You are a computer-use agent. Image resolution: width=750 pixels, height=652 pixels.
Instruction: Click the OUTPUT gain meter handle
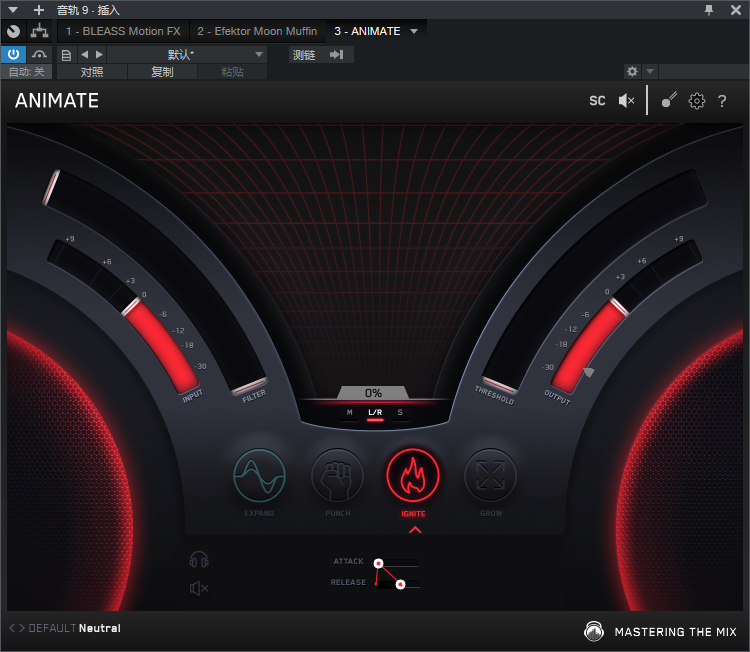pos(618,307)
